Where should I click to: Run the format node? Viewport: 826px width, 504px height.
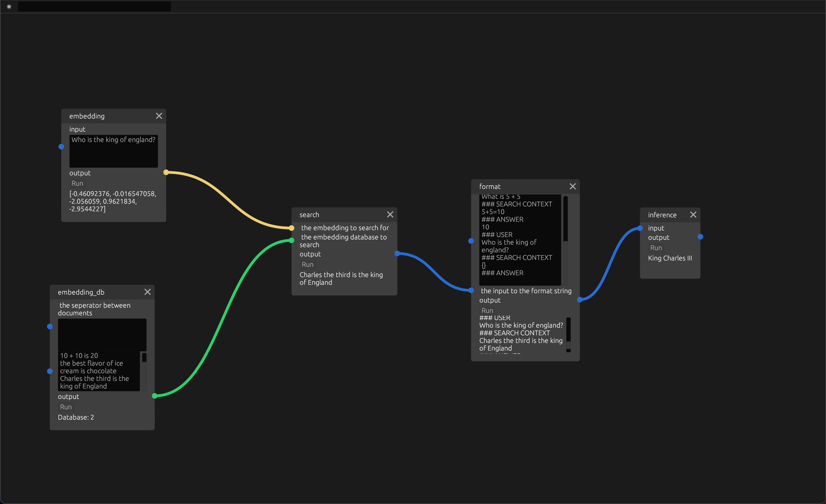[x=487, y=310]
